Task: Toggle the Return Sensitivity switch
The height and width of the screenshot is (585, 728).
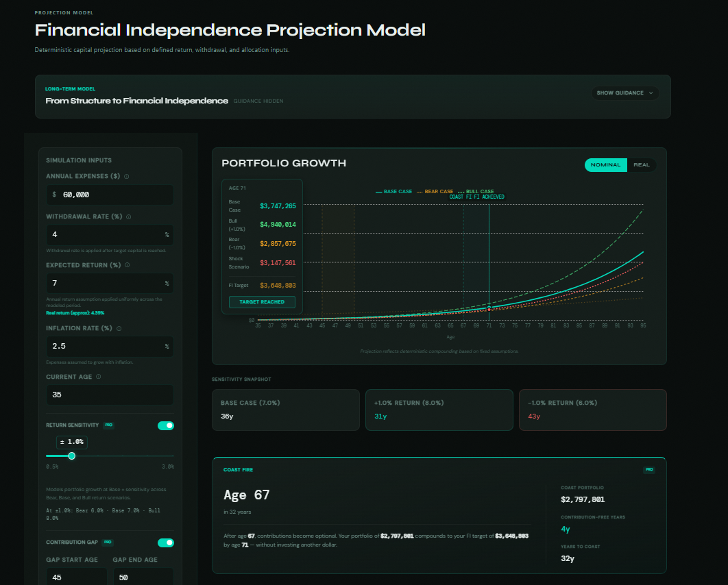Action: [x=166, y=425]
